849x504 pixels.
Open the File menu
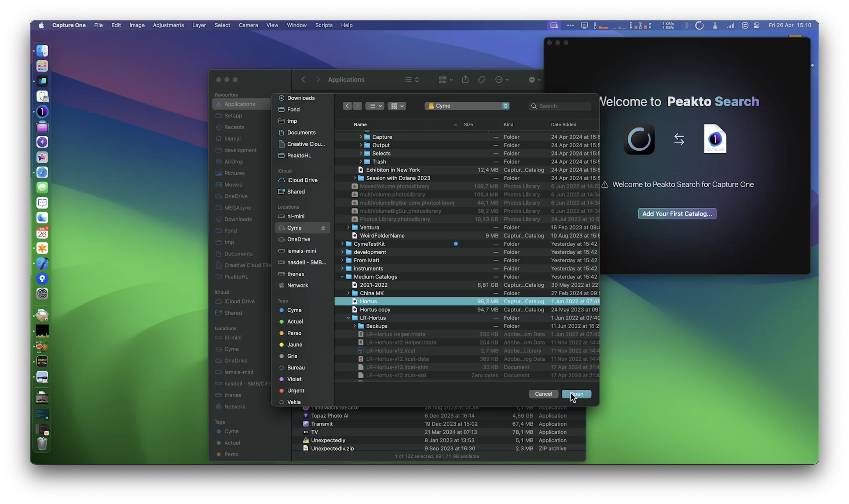(x=98, y=25)
